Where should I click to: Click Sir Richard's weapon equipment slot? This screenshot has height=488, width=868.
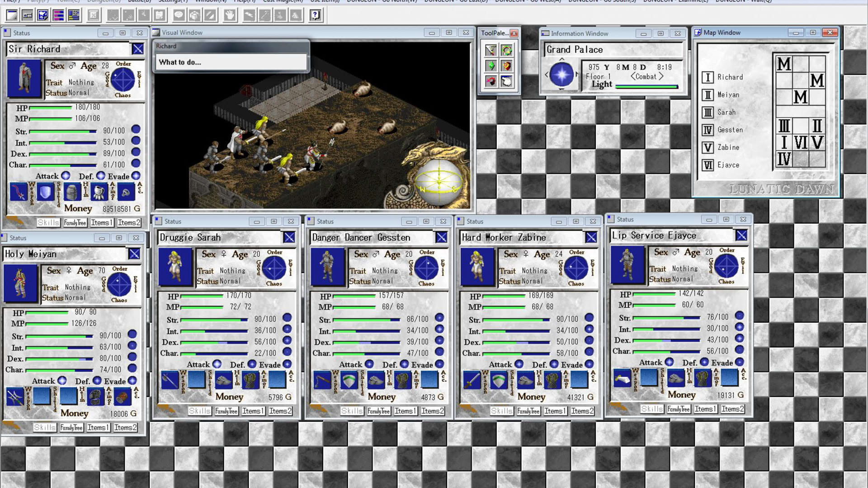click(19, 192)
